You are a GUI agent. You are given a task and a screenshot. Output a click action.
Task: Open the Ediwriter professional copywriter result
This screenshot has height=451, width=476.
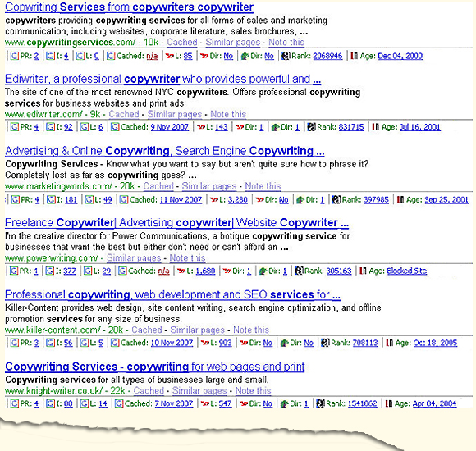pos(163,79)
